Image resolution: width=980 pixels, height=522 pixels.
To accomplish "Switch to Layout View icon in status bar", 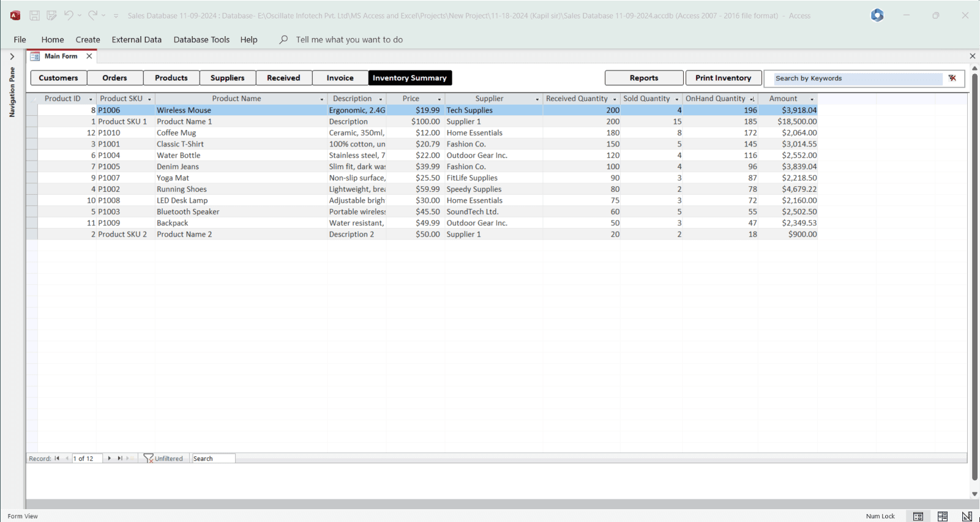I will (x=943, y=516).
